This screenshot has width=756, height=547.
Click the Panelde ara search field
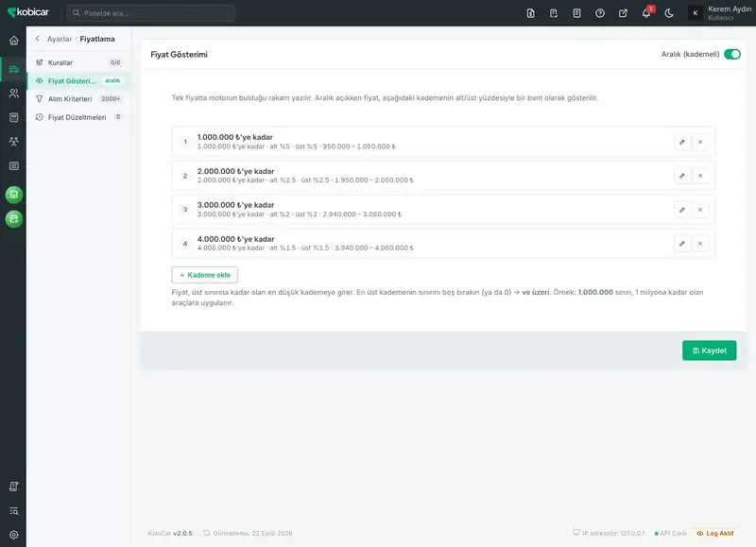click(151, 13)
